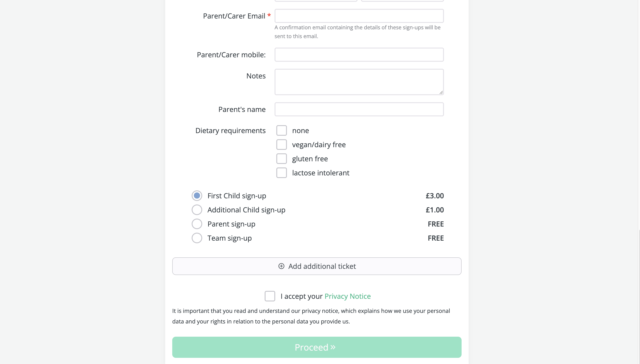Click inside the Notes text area
The width and height of the screenshot is (640, 364).
pyautogui.click(x=359, y=82)
